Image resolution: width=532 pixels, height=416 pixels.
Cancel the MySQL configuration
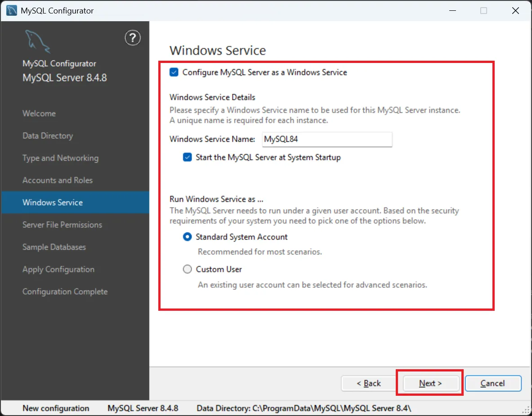(492, 383)
